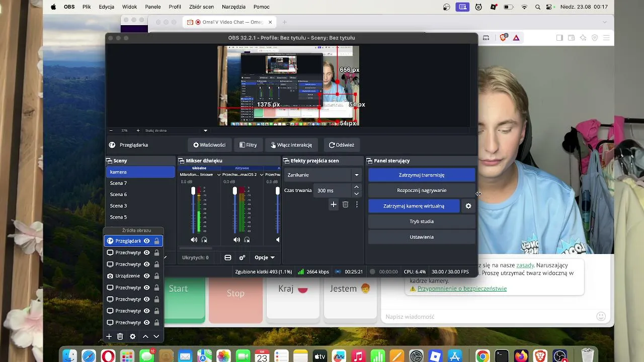Add a scene transition with the plus icon
The height and width of the screenshot is (362, 644).
click(x=334, y=204)
